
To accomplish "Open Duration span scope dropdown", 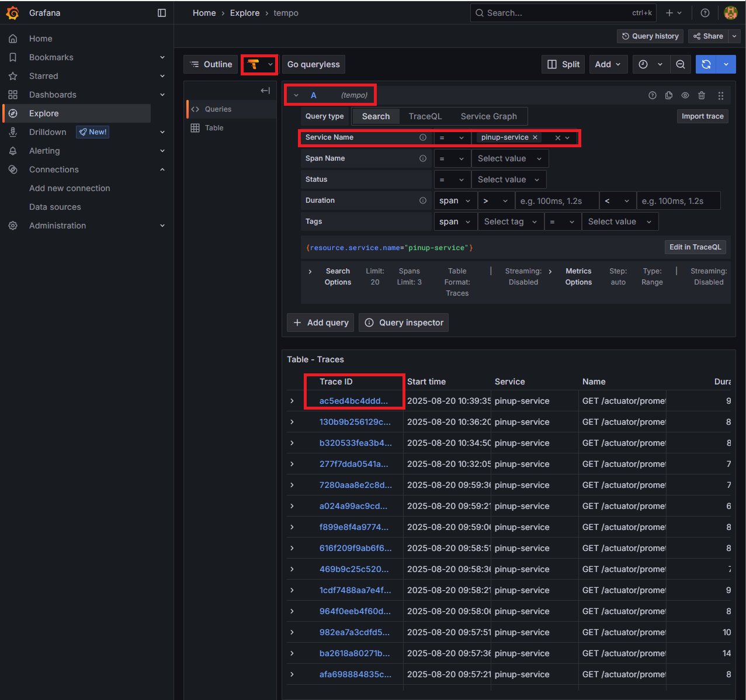I will (x=456, y=200).
